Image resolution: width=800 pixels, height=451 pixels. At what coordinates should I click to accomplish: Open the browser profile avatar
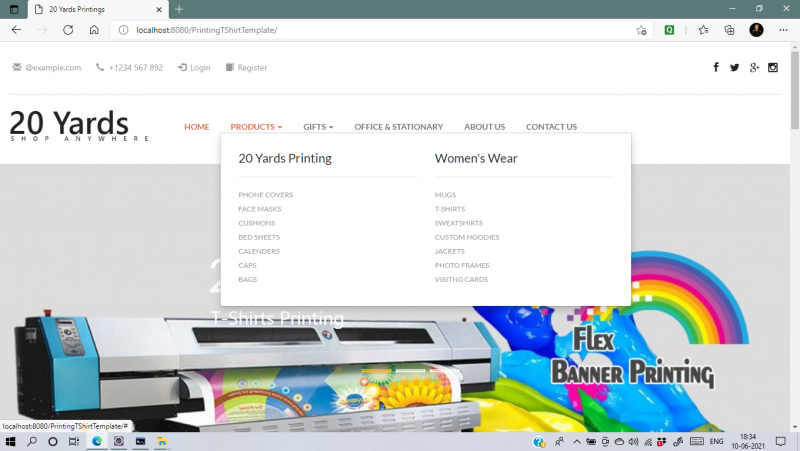pos(756,30)
